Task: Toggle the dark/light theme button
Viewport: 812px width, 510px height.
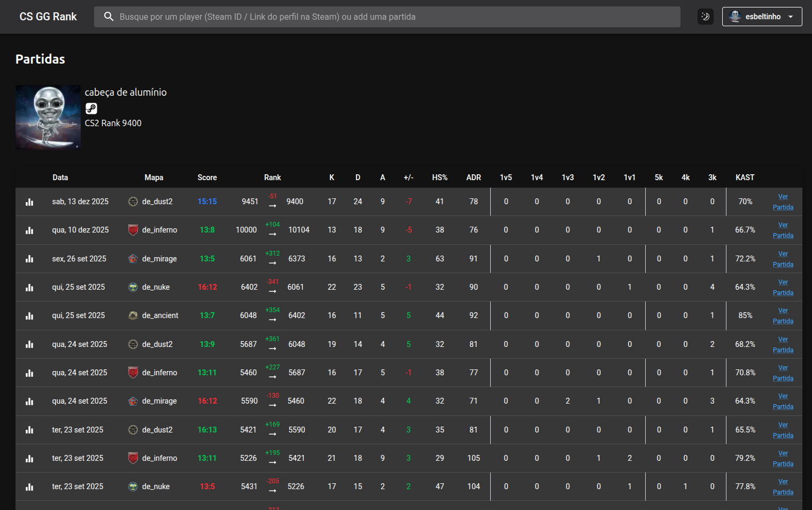Action: [x=705, y=17]
